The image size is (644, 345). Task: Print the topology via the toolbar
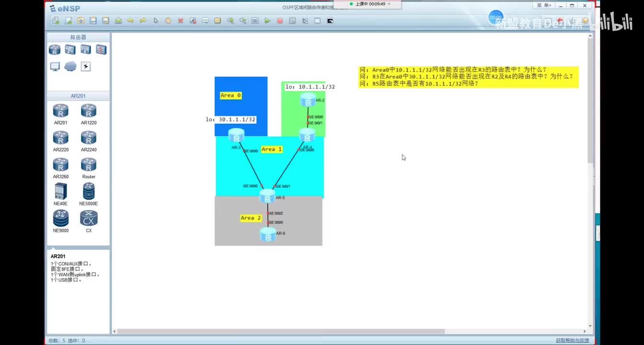pyautogui.click(x=118, y=21)
